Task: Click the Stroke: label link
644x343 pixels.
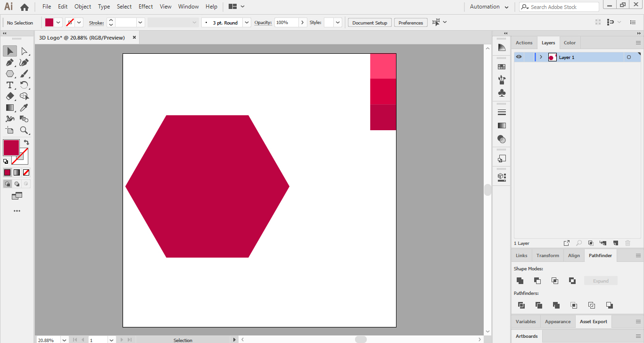Action: (x=96, y=23)
